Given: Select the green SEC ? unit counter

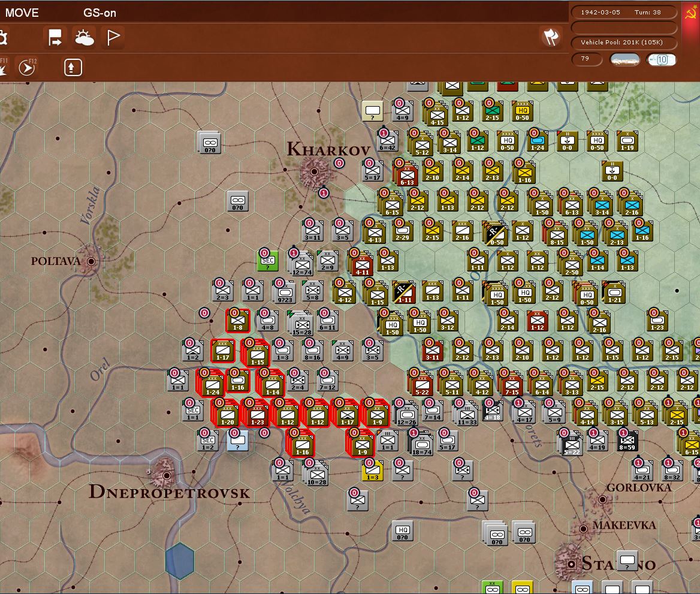Looking at the screenshot, I should [x=268, y=261].
